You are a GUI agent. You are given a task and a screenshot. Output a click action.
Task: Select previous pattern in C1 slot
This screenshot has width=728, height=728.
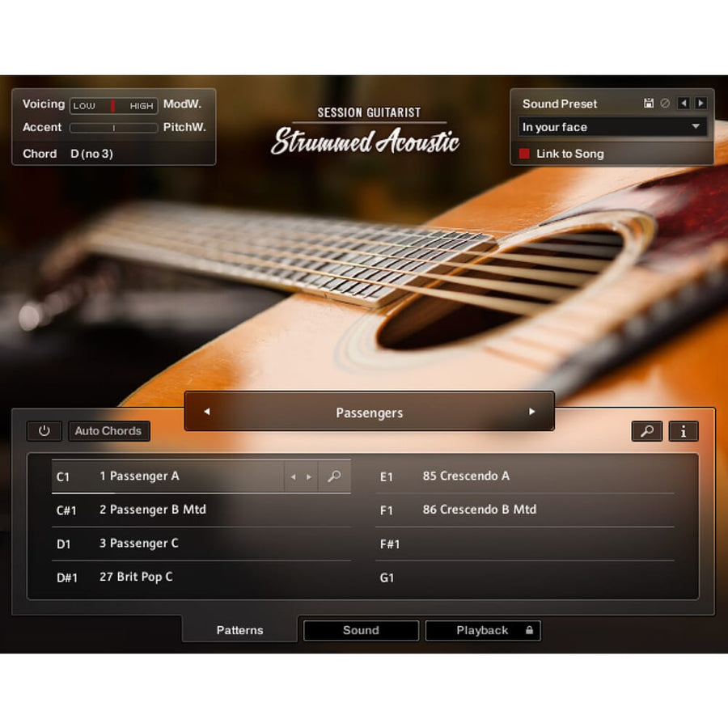pyautogui.click(x=294, y=476)
